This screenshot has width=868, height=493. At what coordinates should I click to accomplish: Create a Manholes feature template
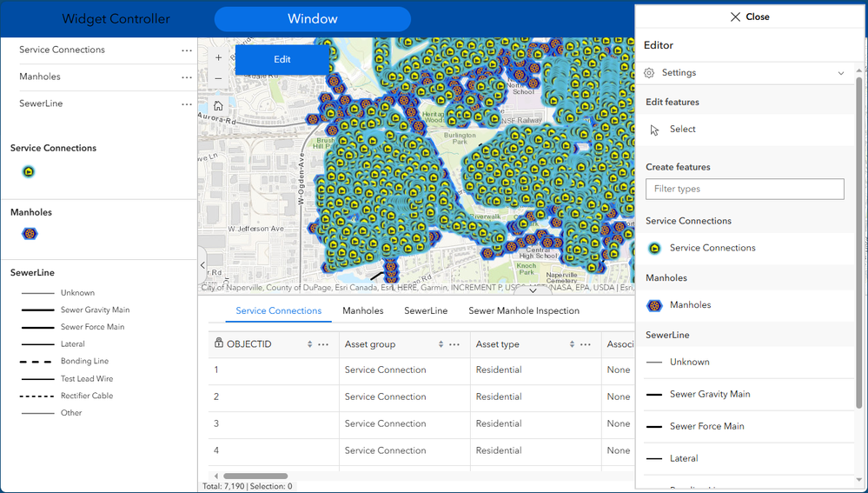pyautogui.click(x=750, y=305)
